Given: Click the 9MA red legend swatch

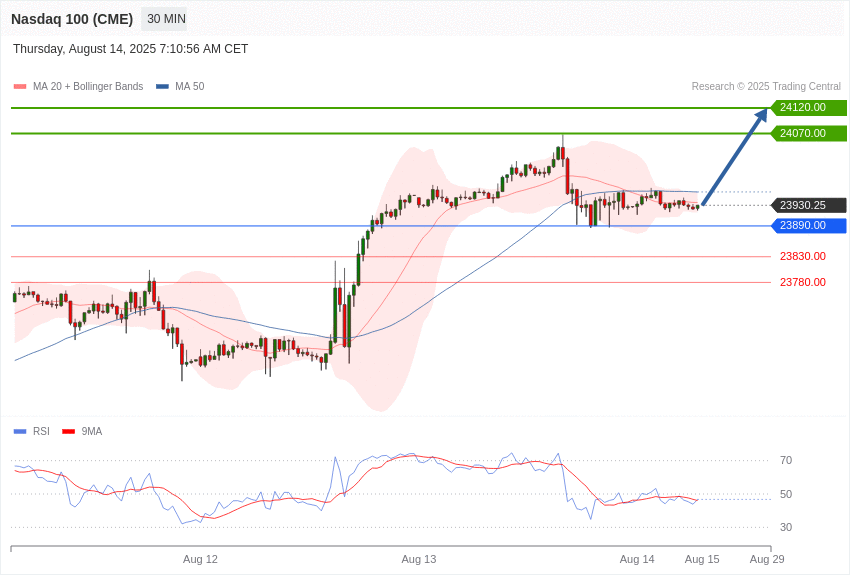Looking at the screenshot, I should click(69, 432).
